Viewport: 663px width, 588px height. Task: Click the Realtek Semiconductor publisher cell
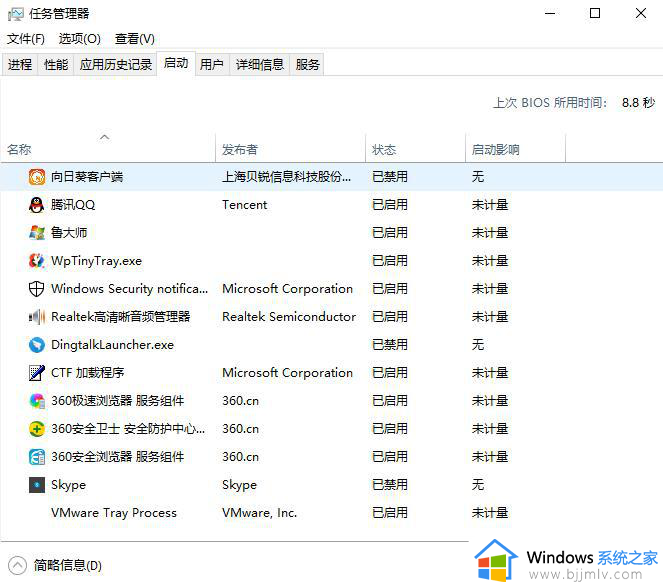pos(289,317)
